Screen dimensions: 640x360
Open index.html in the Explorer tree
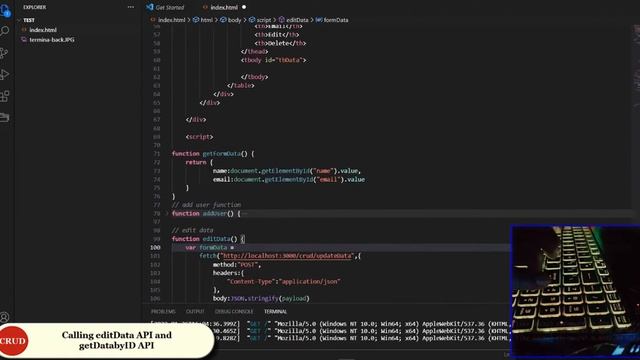pyautogui.click(x=42, y=30)
